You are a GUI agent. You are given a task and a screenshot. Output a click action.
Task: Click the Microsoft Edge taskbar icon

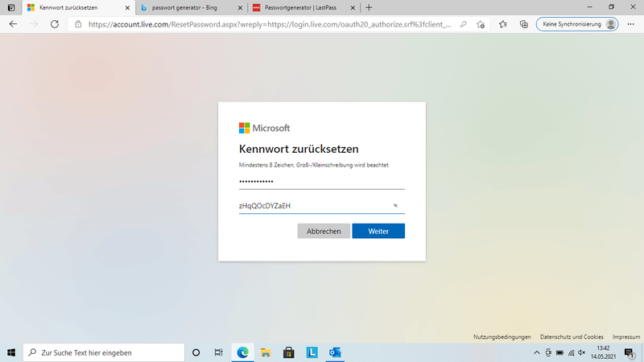[242, 352]
